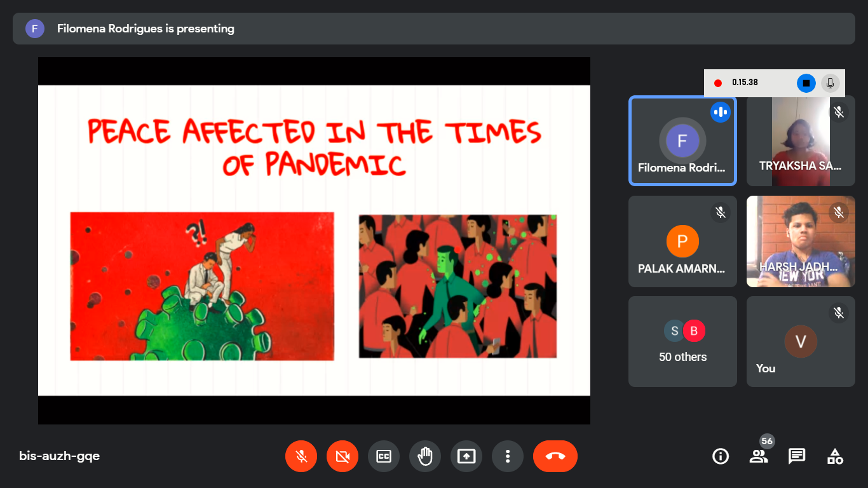
Task: Select Filomena Rodrigues participant tile
Action: (682, 141)
